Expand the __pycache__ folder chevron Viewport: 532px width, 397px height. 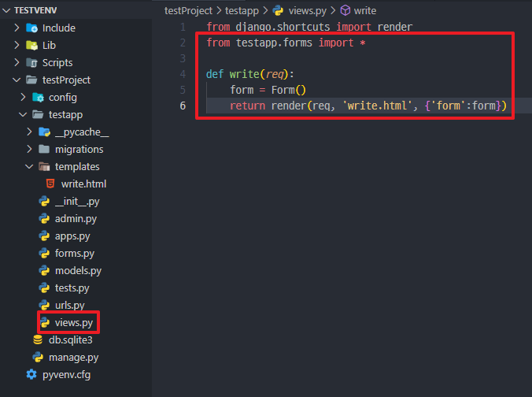[x=30, y=132]
